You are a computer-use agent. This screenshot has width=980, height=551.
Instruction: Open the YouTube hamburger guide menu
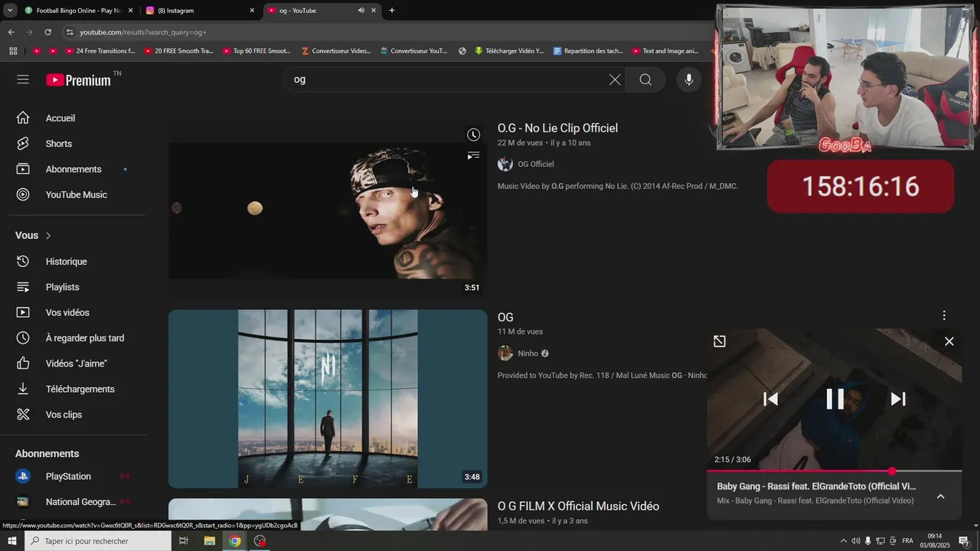coord(23,80)
